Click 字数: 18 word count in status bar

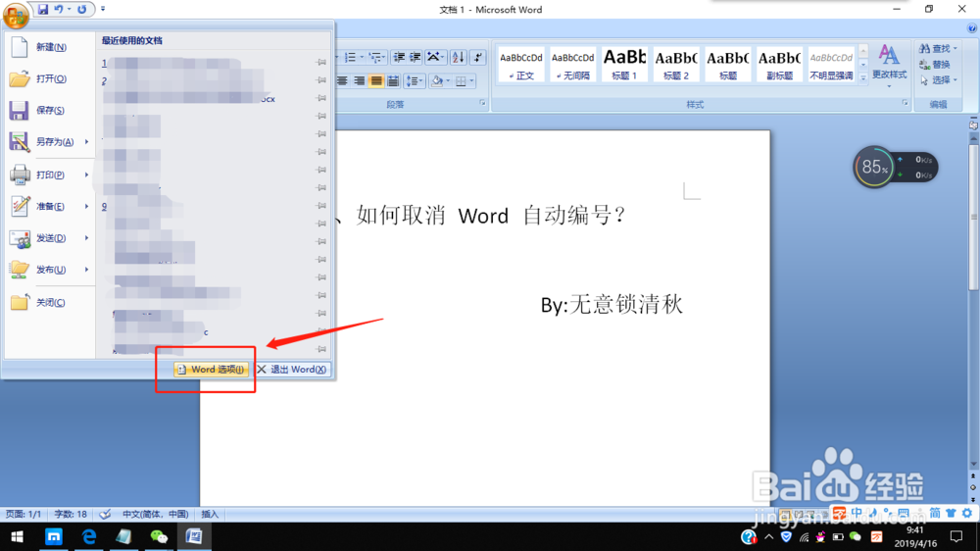coord(71,514)
